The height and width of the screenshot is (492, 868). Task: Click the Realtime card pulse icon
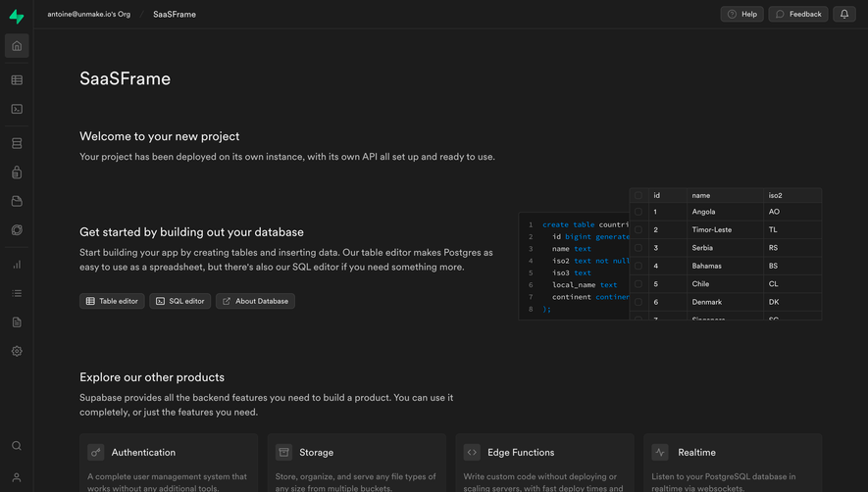[660, 452]
